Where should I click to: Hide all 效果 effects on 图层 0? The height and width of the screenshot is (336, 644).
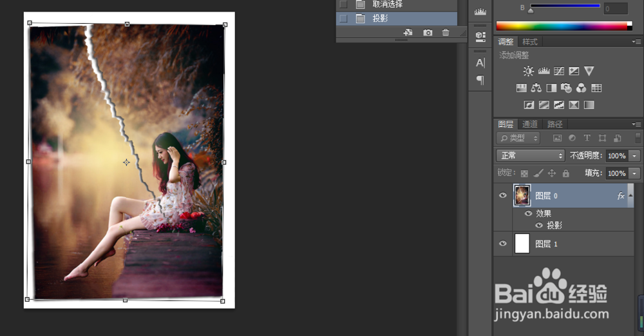528,213
